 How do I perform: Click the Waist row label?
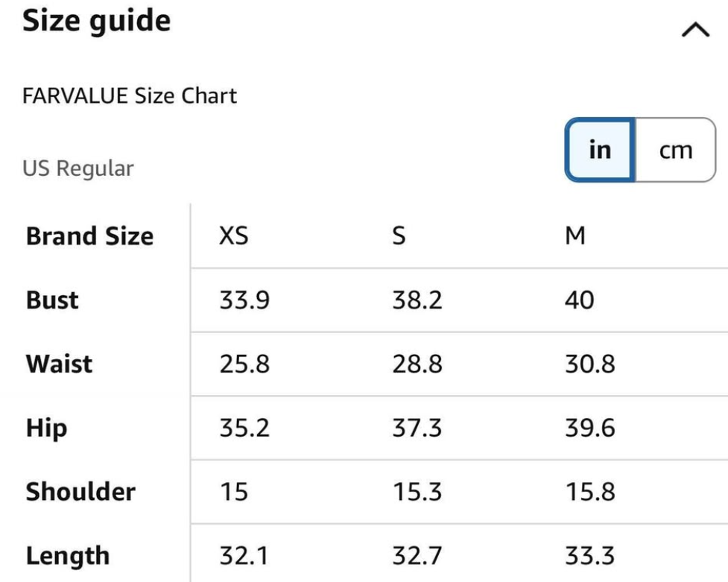click(x=59, y=364)
